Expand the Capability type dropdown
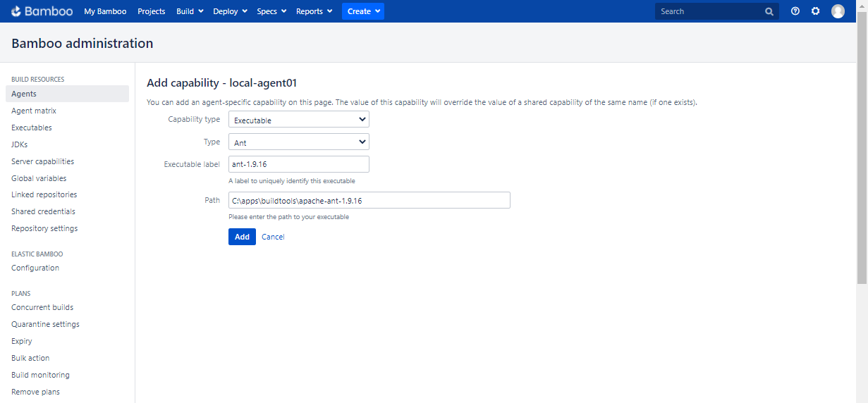 298,120
